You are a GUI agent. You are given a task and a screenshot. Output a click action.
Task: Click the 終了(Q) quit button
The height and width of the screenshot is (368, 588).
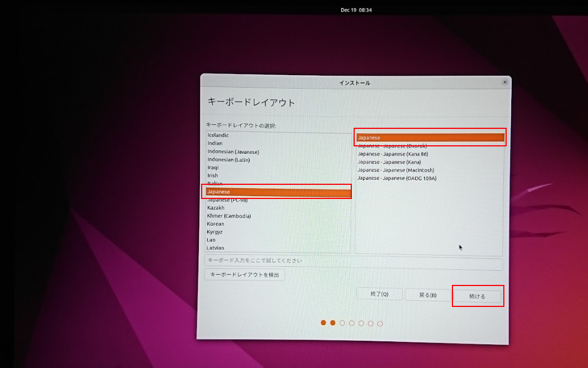[380, 294]
